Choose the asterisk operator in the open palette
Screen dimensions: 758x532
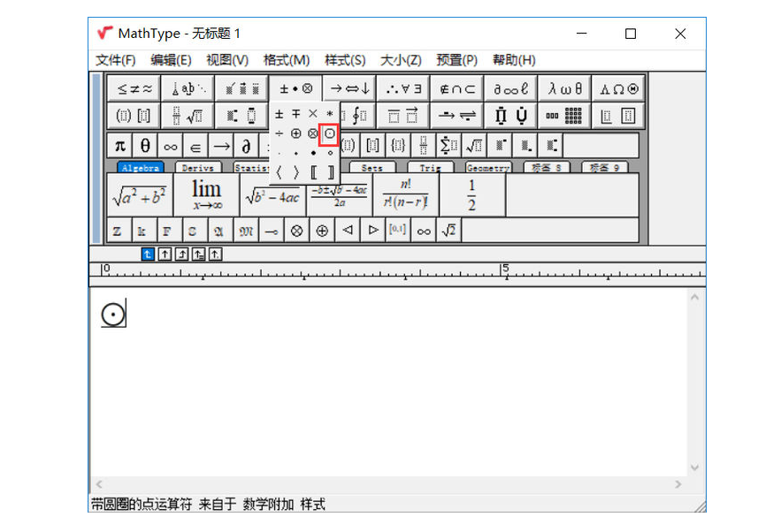(330, 114)
